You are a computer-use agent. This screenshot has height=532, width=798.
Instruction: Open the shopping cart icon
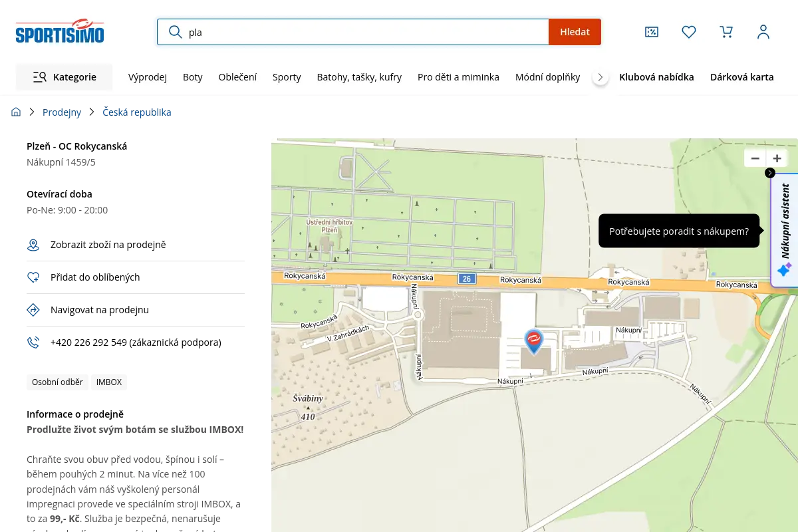pos(726,32)
